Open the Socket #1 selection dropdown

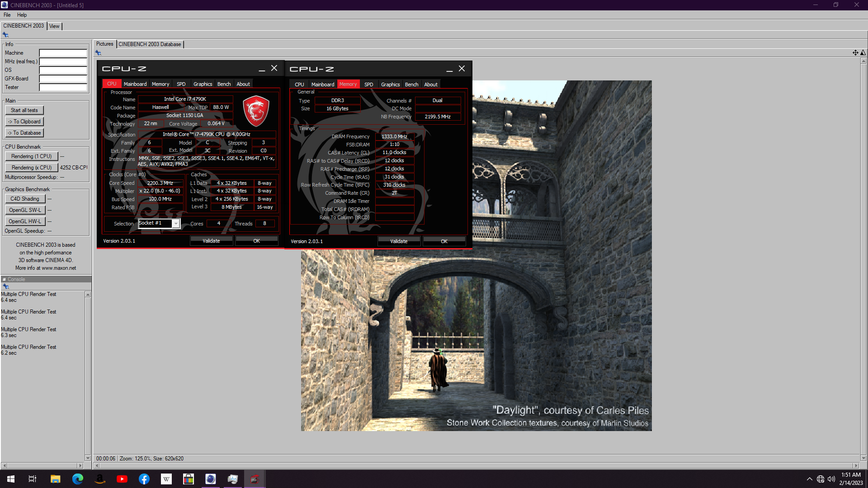point(176,224)
